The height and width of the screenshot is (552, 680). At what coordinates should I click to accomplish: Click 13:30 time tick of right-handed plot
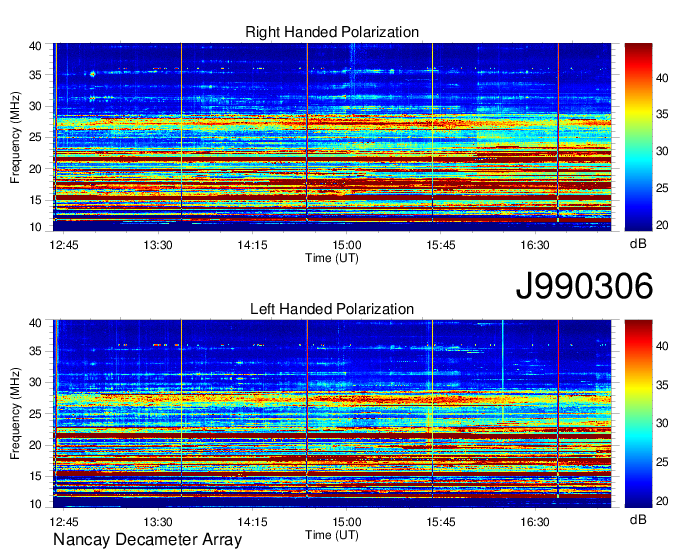click(x=158, y=245)
